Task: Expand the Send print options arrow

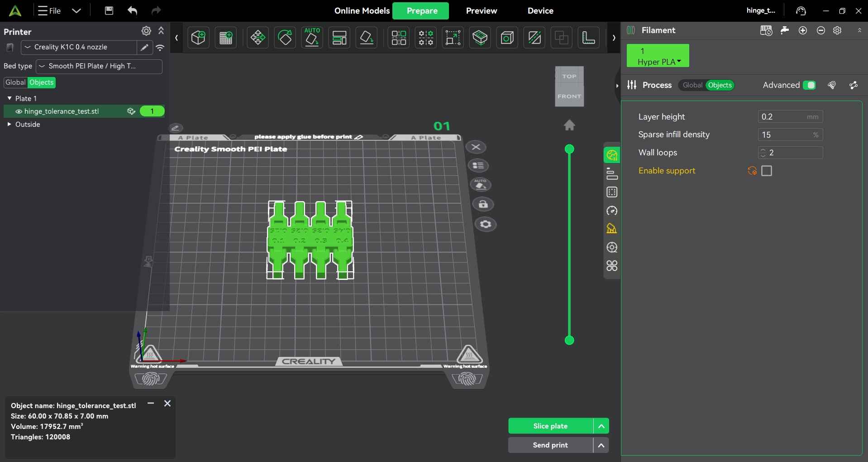Action: pos(601,445)
